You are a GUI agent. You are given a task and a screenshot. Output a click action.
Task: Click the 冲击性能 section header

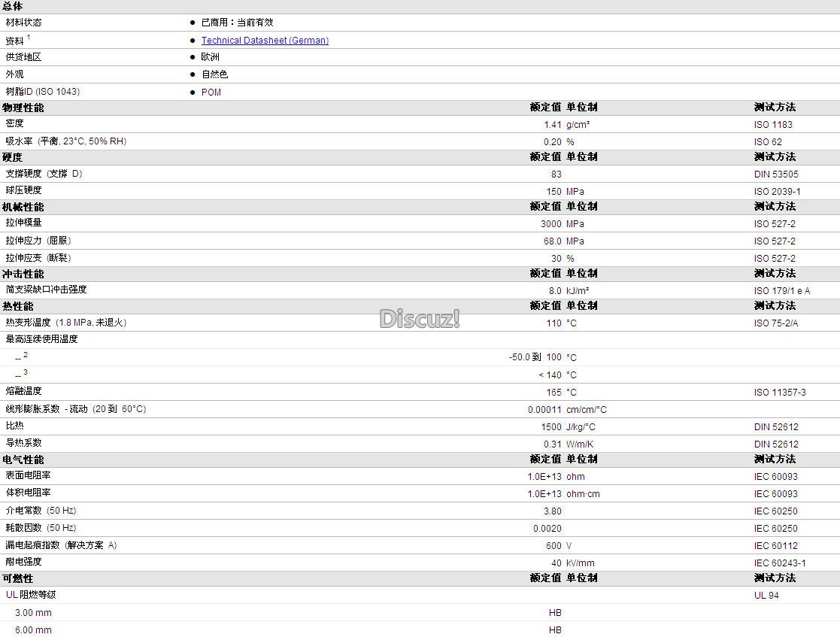click(x=23, y=274)
